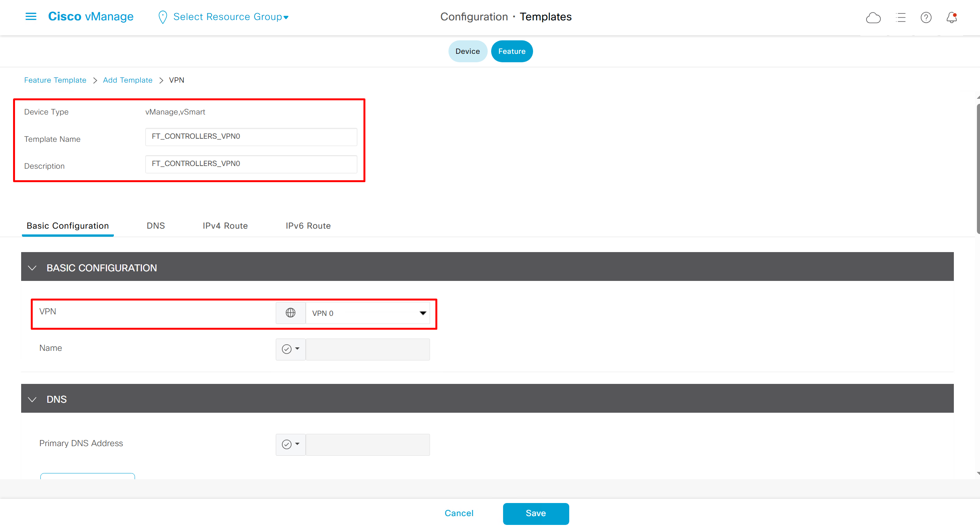Collapse the DNS section header

pos(32,399)
